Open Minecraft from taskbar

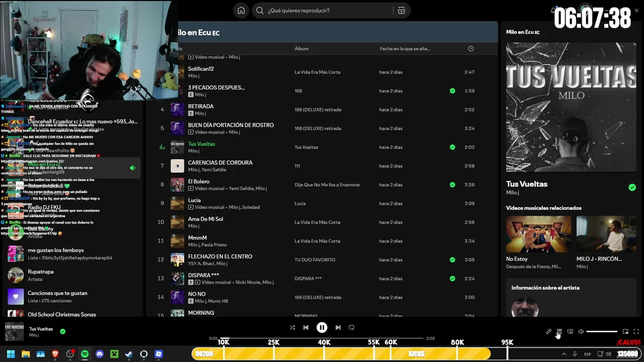[x=114, y=354]
